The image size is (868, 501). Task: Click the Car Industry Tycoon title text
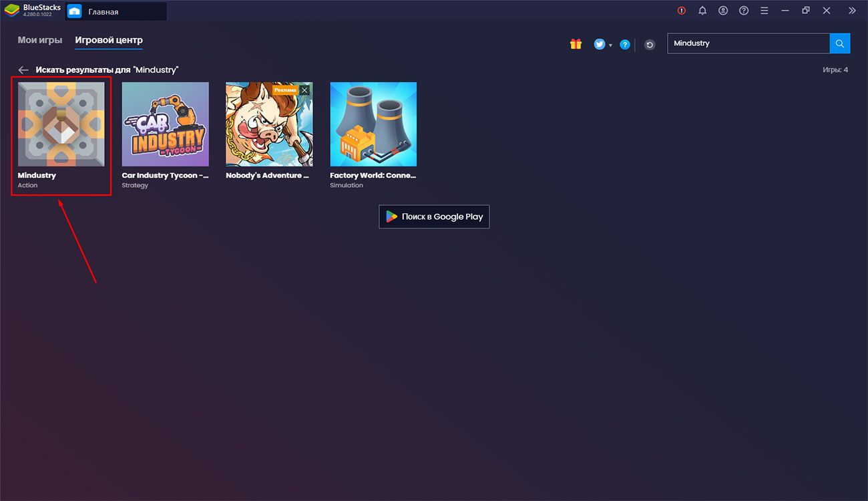165,176
